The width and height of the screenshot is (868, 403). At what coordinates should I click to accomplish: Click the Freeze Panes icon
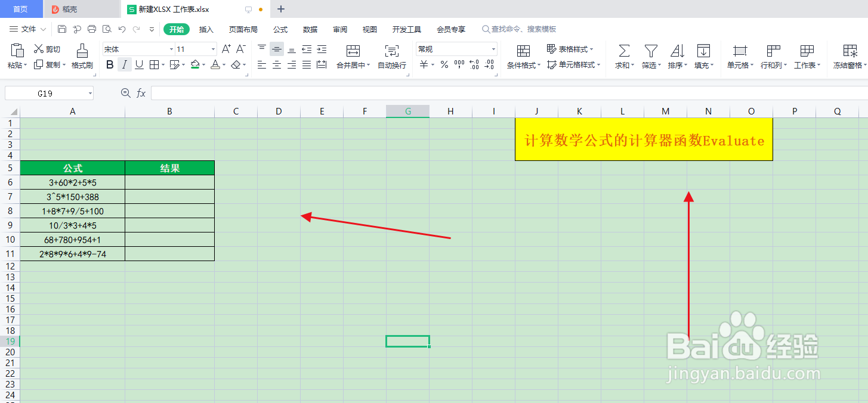pyautogui.click(x=850, y=51)
